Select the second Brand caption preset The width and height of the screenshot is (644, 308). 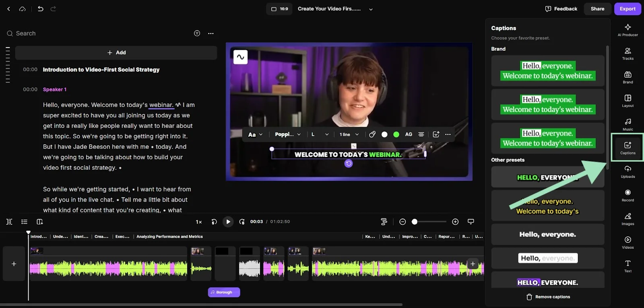(547, 105)
